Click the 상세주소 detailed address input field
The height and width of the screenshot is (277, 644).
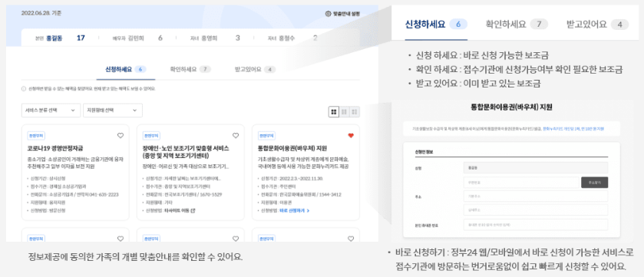pos(535,209)
